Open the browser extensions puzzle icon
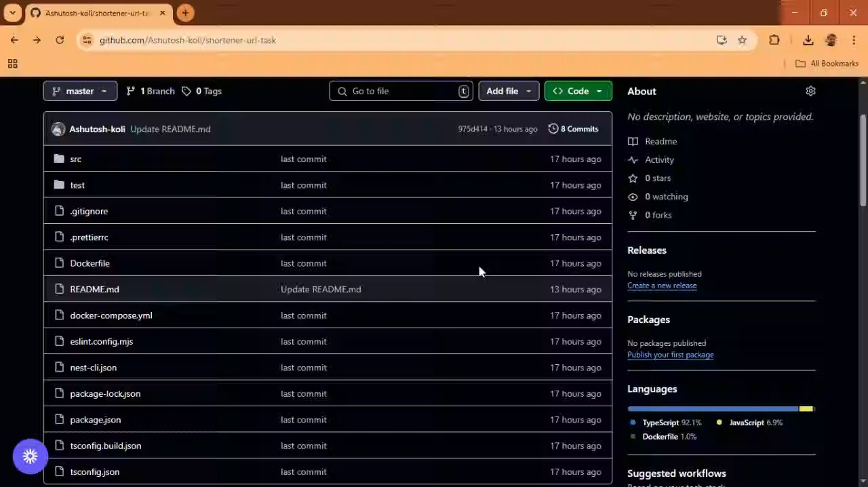Screen dimensions: 868x487 [x=774, y=40]
